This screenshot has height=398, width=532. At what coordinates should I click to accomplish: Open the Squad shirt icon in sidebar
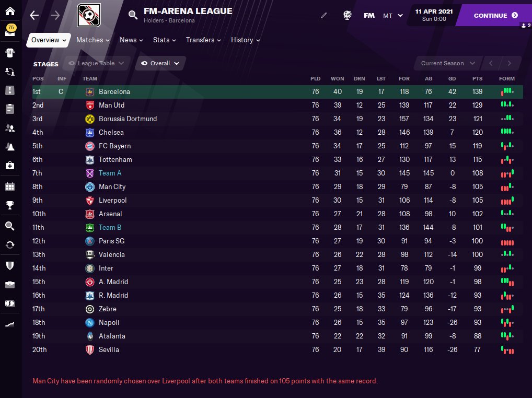[x=10, y=52]
